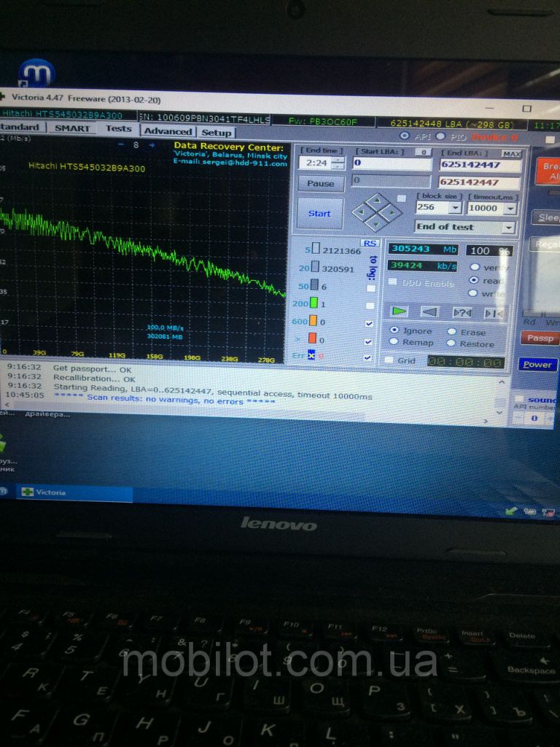
Task: Click the system tray keyboard icon
Action: [x=530, y=512]
